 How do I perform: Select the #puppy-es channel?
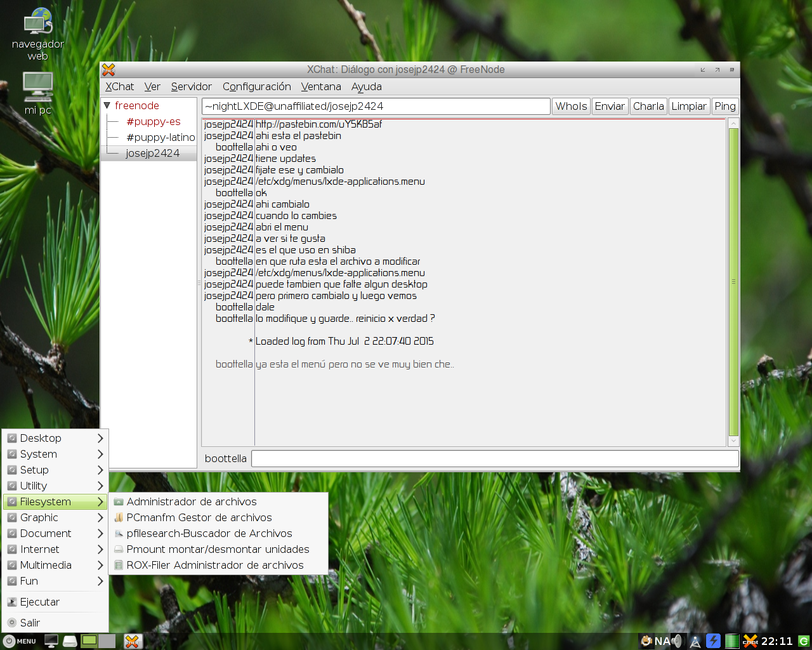pyautogui.click(x=154, y=121)
